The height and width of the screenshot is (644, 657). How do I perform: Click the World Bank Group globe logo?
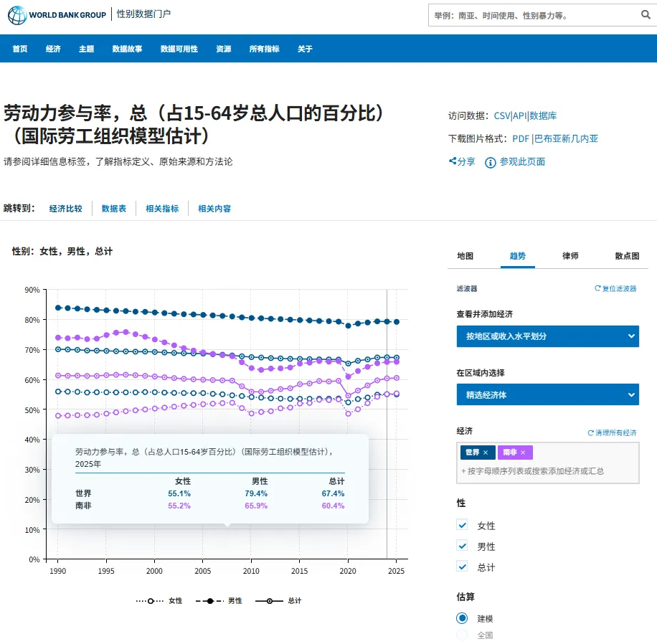(x=17, y=15)
